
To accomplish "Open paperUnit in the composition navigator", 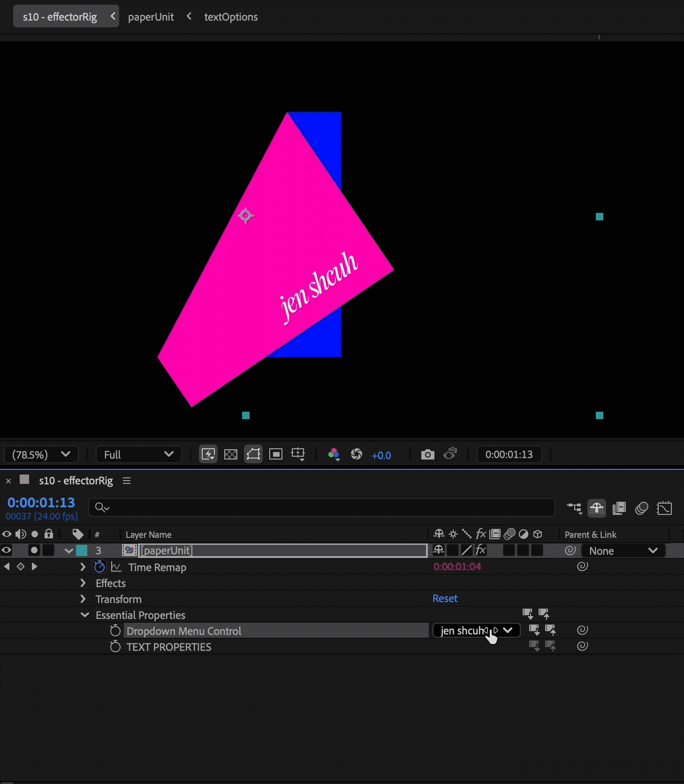I will [x=151, y=17].
